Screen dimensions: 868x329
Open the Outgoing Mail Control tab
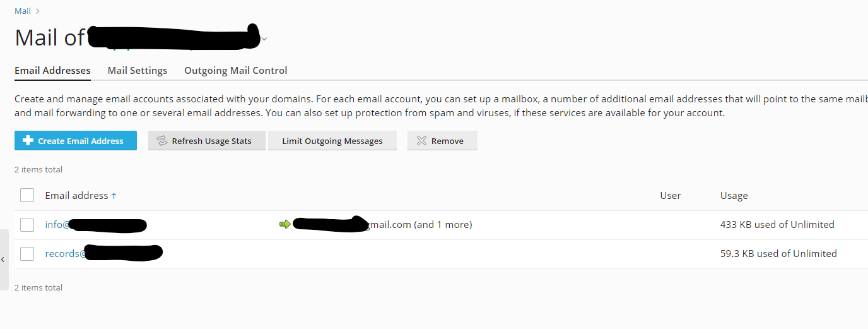(235, 71)
